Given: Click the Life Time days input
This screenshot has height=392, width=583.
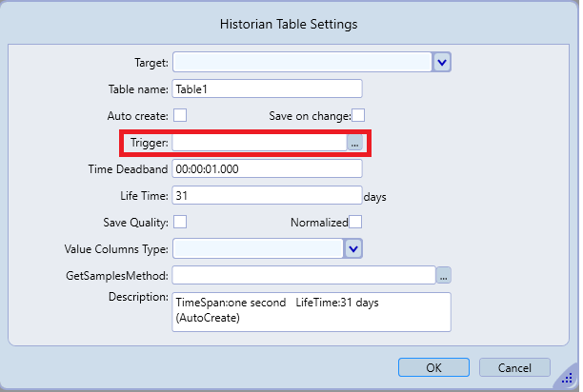Looking at the screenshot, I should pyautogui.click(x=267, y=195).
